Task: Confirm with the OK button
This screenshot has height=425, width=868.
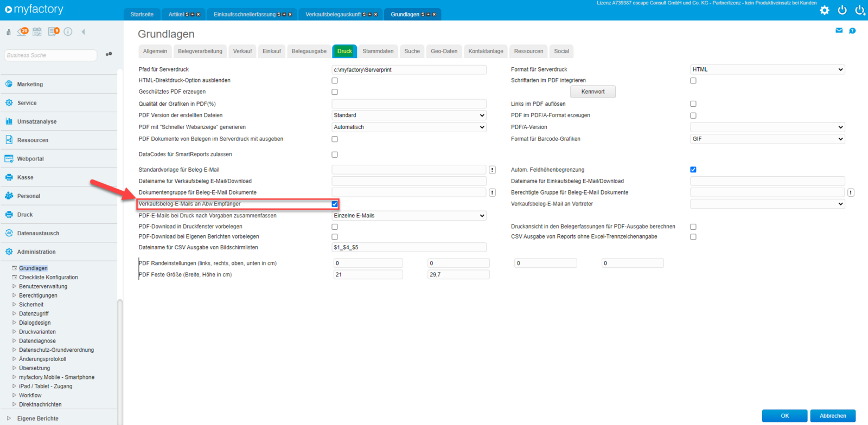Action: click(784, 416)
